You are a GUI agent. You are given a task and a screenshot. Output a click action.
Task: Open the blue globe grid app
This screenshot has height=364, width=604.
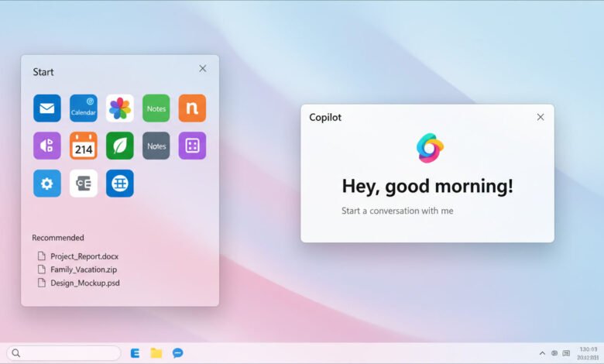[120, 184]
